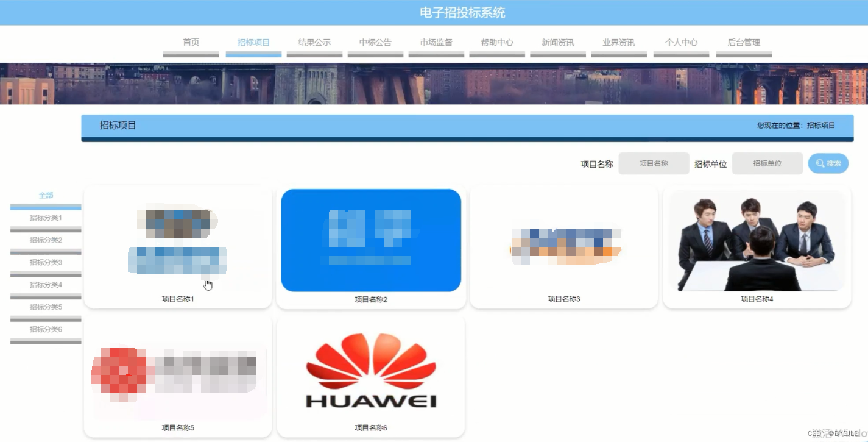Screen dimensions: 868x442
Task: Open the Huawei logo card 项目名称6
Action: tap(371, 369)
